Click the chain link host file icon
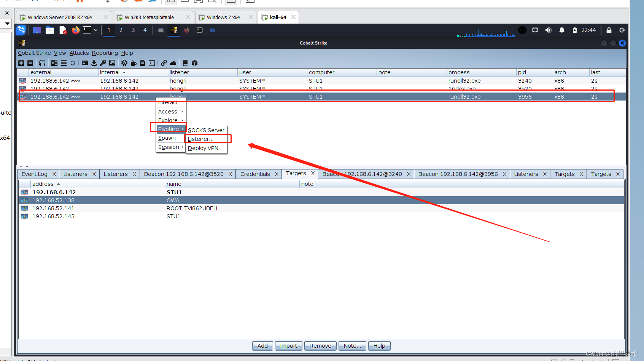The height and width of the screenshot is (361, 644). pos(164,63)
